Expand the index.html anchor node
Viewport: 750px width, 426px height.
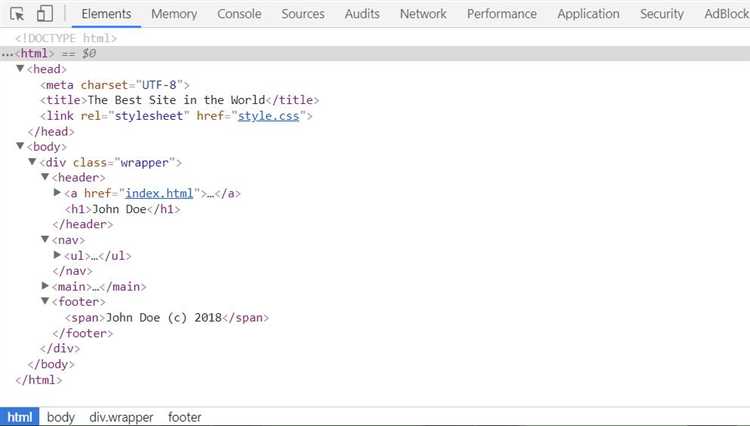point(57,194)
